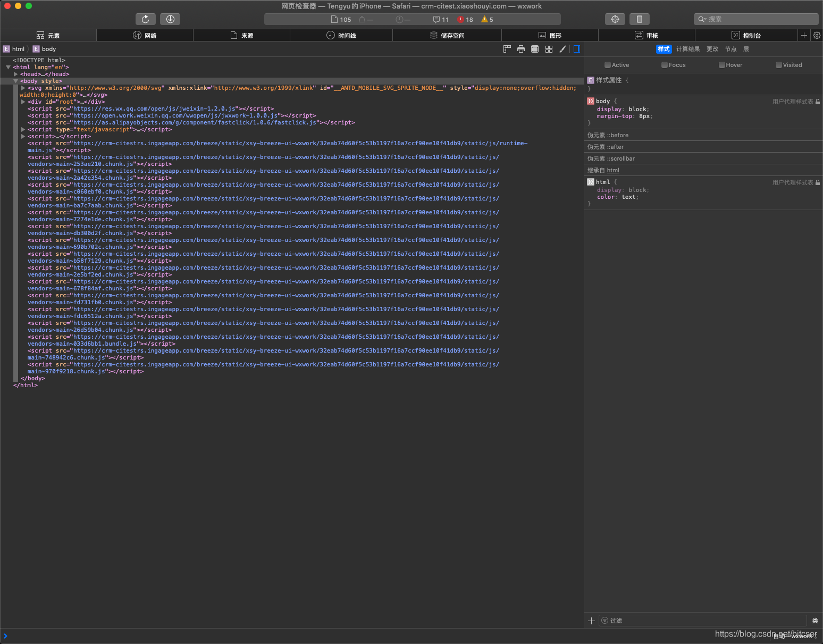The width and height of the screenshot is (823, 644).
Task: Add a new tab with plus icon
Action: point(804,35)
